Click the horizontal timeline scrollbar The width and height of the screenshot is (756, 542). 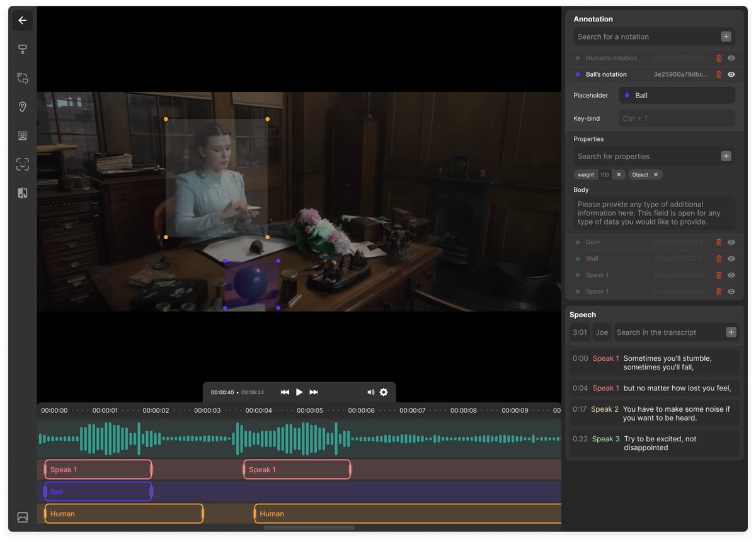point(309,528)
